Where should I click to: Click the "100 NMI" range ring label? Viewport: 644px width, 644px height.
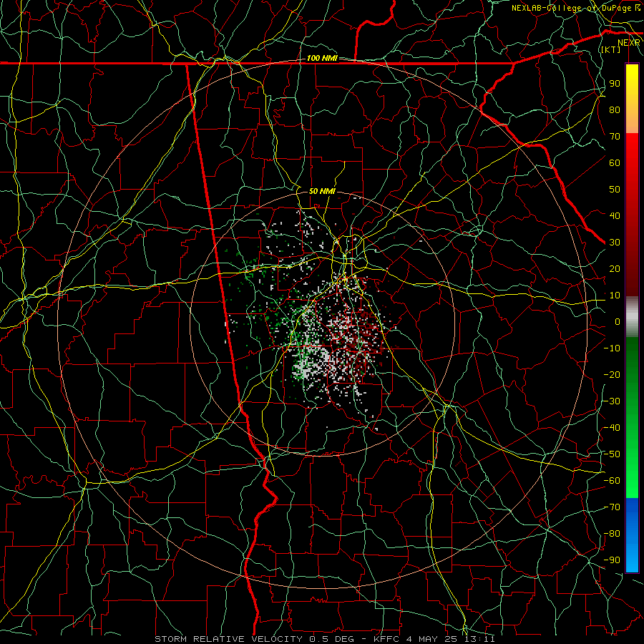tap(322, 58)
